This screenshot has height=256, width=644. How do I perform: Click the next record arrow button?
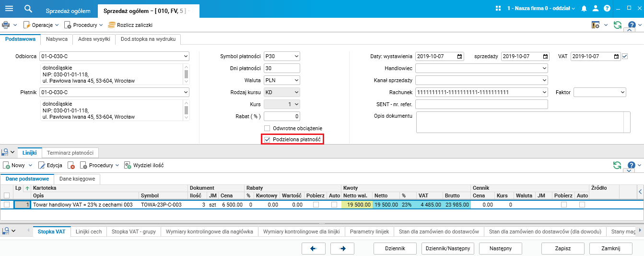tap(342, 248)
